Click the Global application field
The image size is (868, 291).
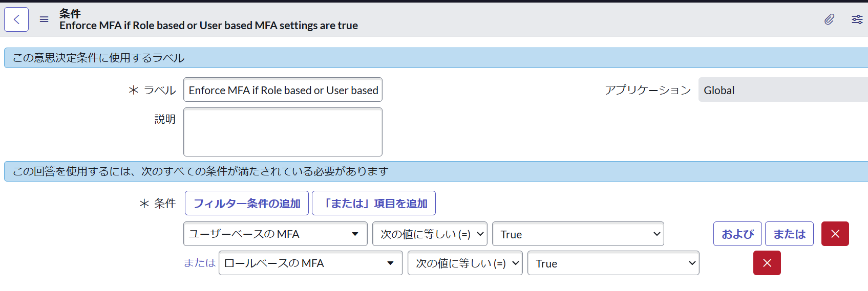coord(783,89)
